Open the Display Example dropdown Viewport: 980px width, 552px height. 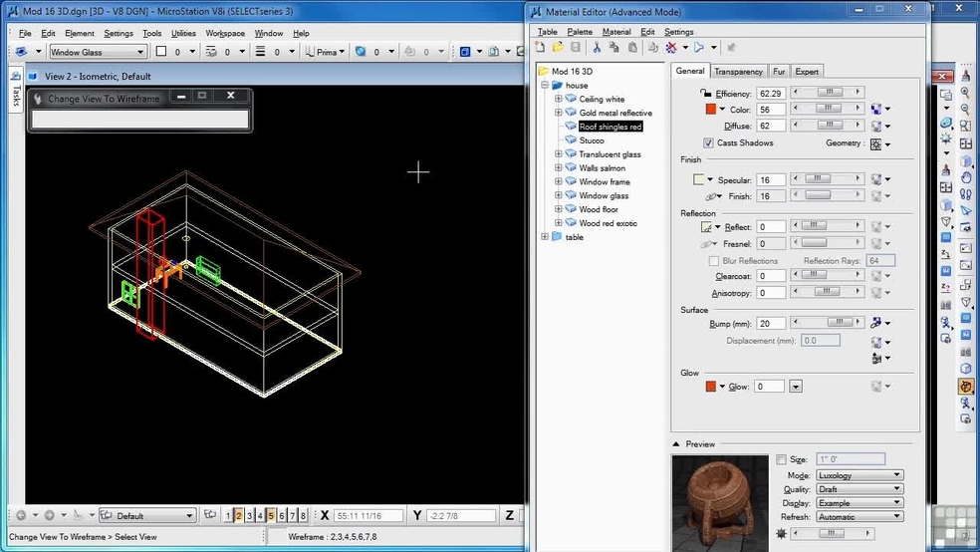pyautogui.click(x=859, y=502)
